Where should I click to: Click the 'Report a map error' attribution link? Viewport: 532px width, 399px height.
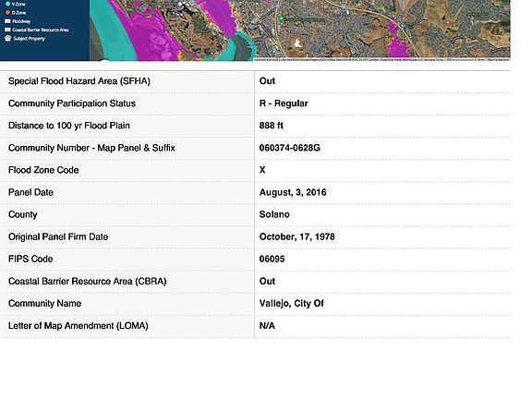click(x=498, y=60)
